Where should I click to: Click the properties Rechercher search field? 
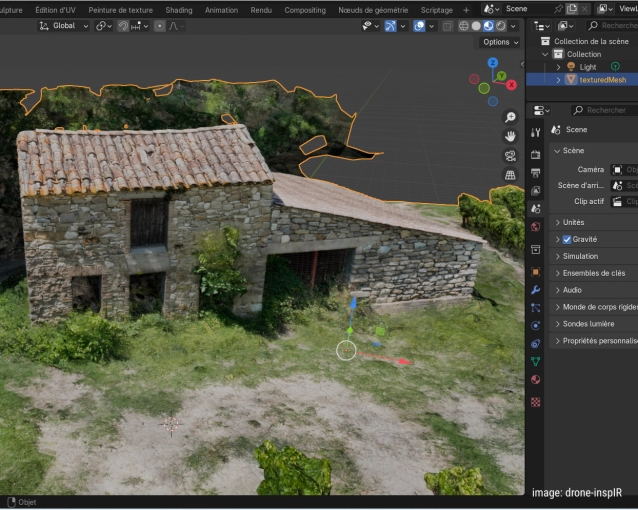click(604, 110)
